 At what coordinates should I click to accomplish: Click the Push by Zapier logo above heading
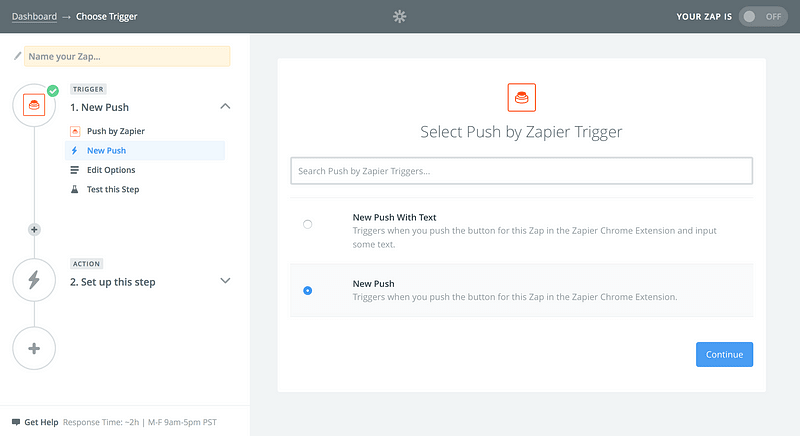[x=521, y=97]
